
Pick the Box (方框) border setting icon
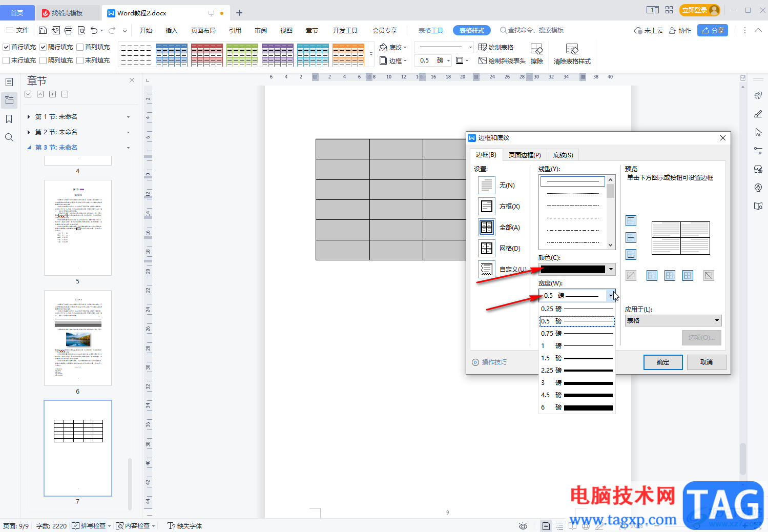tap(486, 206)
